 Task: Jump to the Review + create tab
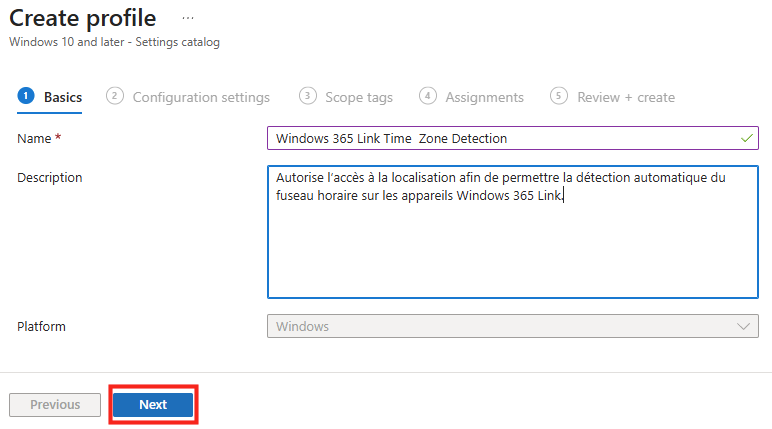pos(626,97)
